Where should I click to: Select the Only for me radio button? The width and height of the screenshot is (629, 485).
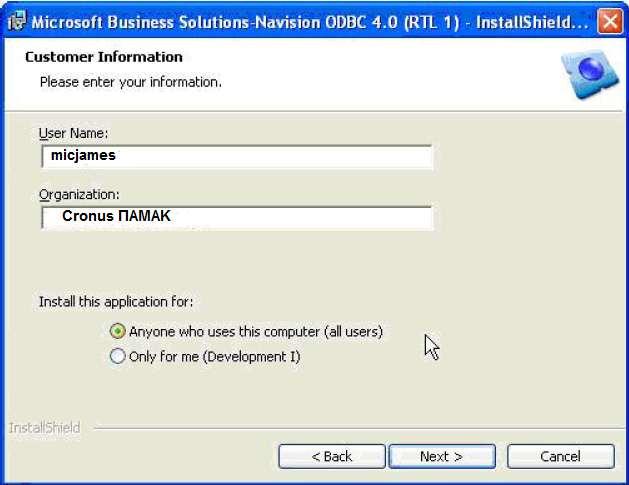(117, 356)
